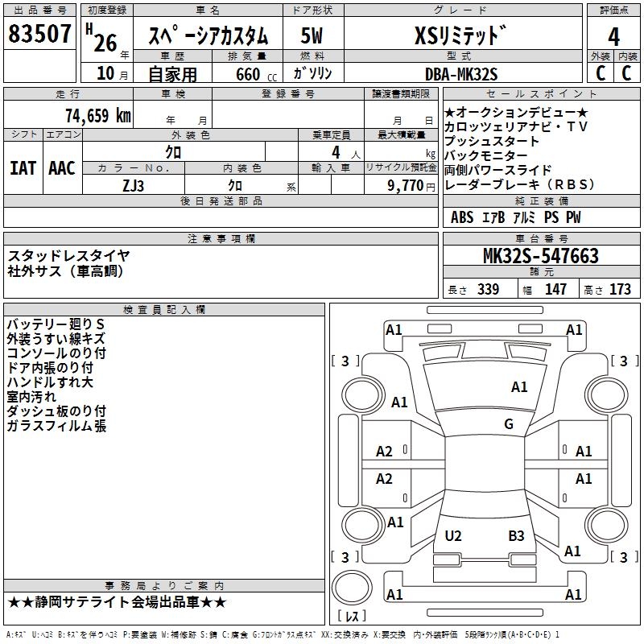This screenshot has width=644, height=644.
Task: Click inspector note ガラスフィルム張
Action: (x=56, y=425)
